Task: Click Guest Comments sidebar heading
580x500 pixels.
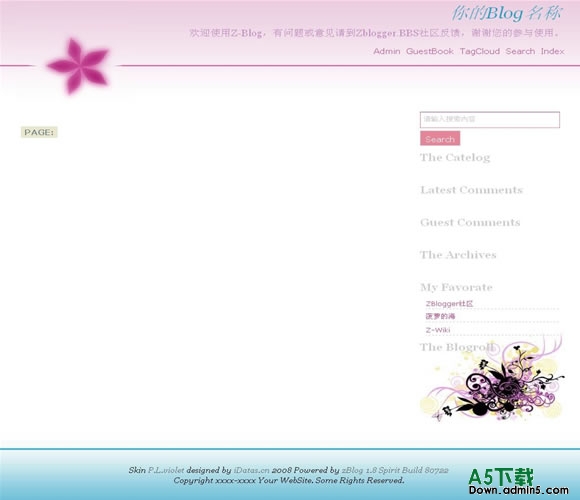Action: click(470, 222)
